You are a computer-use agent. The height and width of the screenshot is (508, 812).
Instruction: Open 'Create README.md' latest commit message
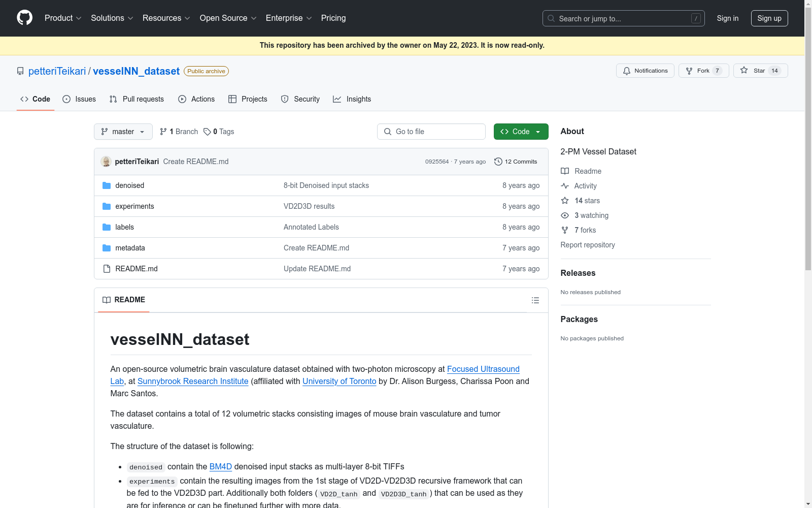(x=196, y=162)
